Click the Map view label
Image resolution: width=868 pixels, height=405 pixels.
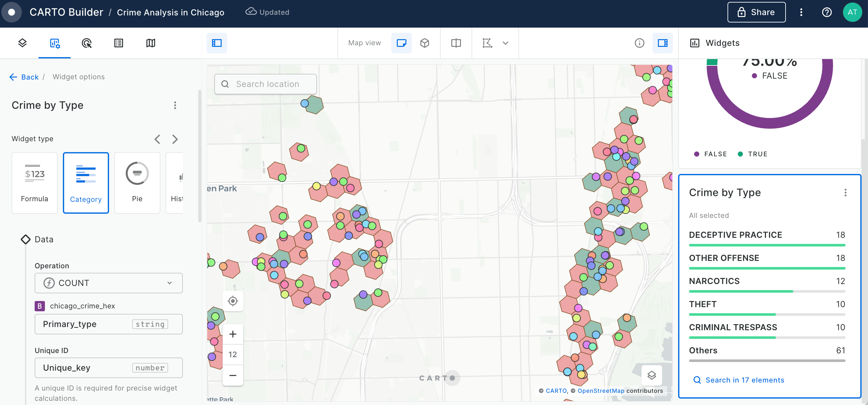pyautogui.click(x=364, y=43)
